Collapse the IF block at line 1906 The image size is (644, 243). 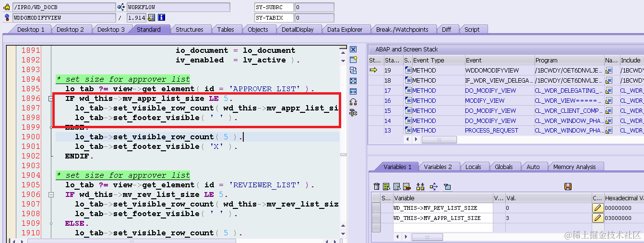(51, 194)
